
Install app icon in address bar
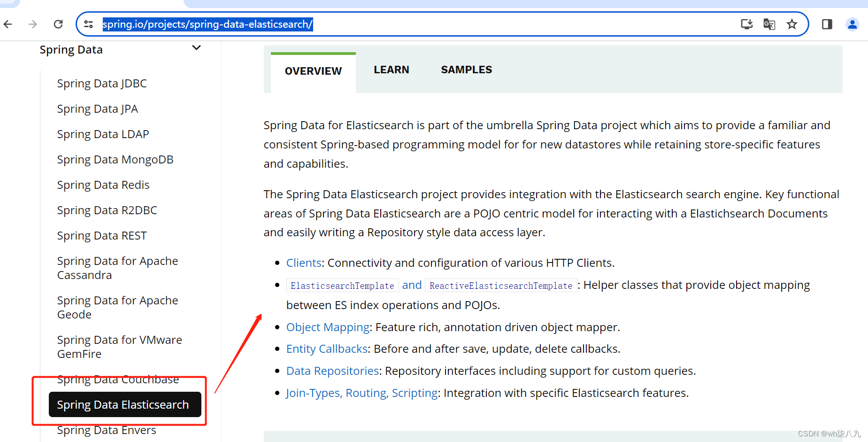click(746, 24)
